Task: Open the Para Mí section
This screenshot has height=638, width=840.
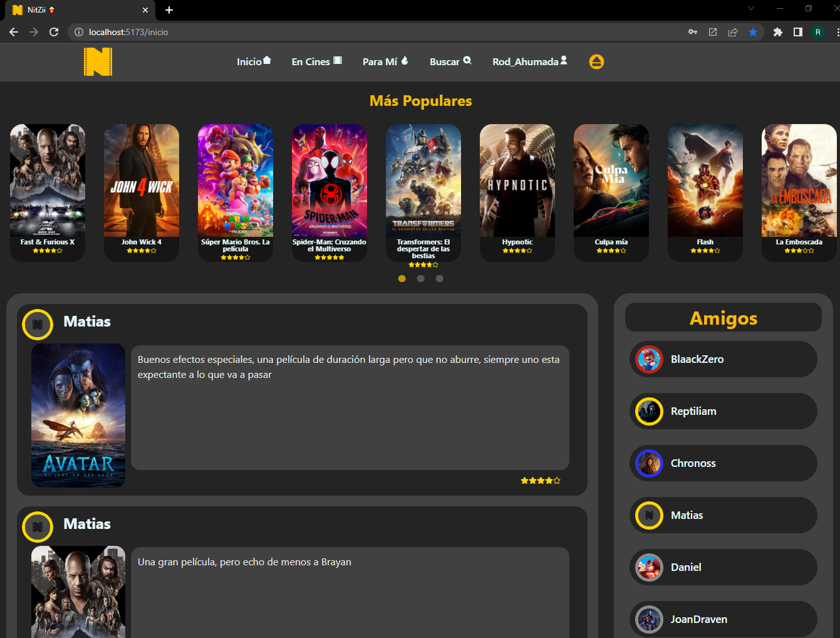Action: [x=385, y=61]
